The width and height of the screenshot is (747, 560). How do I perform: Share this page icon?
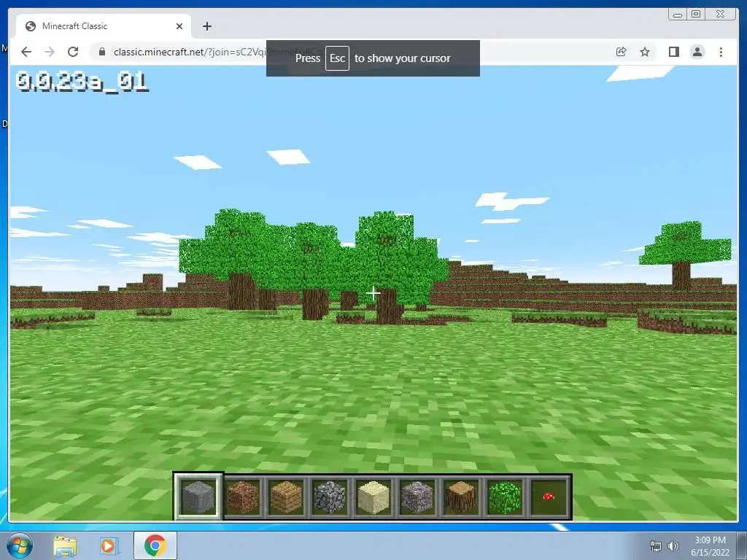622,52
